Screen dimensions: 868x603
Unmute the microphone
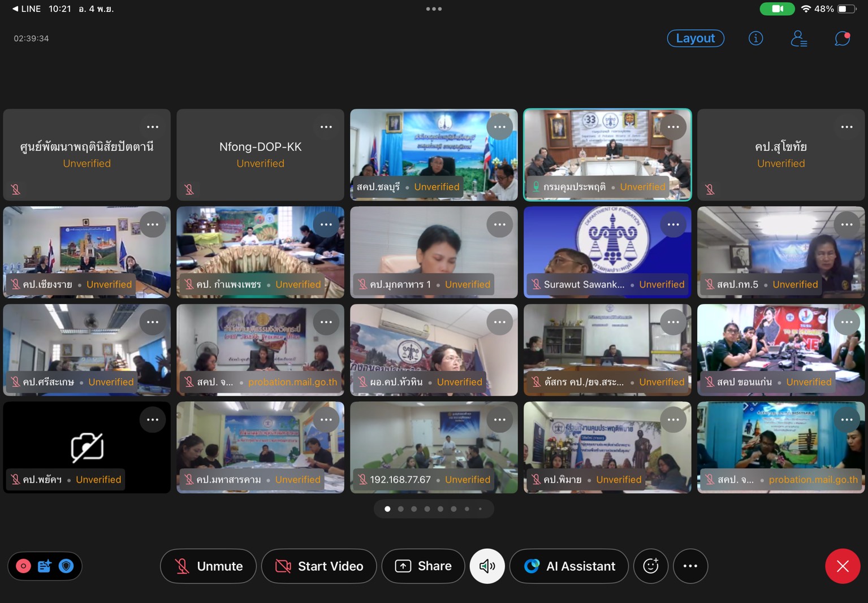pyautogui.click(x=208, y=566)
